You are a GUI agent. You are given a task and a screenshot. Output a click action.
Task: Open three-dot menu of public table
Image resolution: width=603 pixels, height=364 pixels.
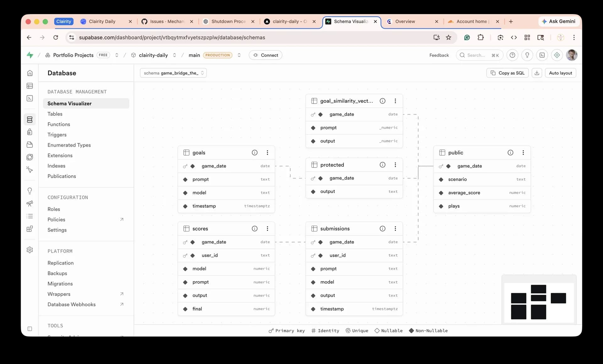tap(523, 153)
